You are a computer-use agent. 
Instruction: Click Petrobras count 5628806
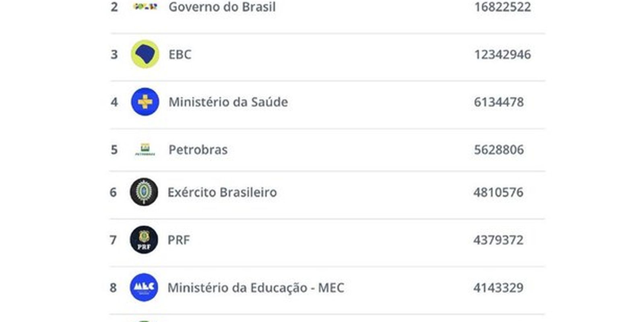pos(499,150)
